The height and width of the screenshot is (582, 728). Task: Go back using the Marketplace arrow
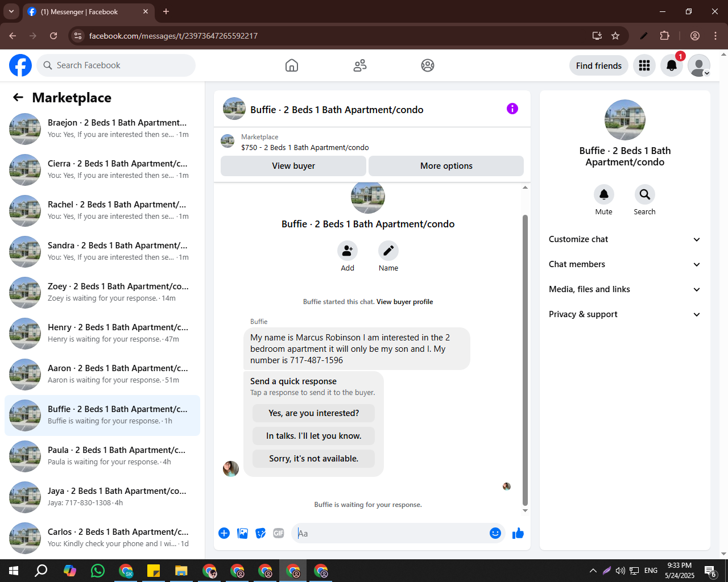pyautogui.click(x=18, y=98)
